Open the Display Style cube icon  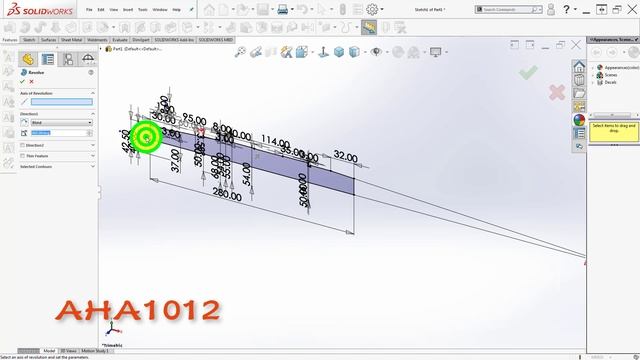(x=354, y=52)
